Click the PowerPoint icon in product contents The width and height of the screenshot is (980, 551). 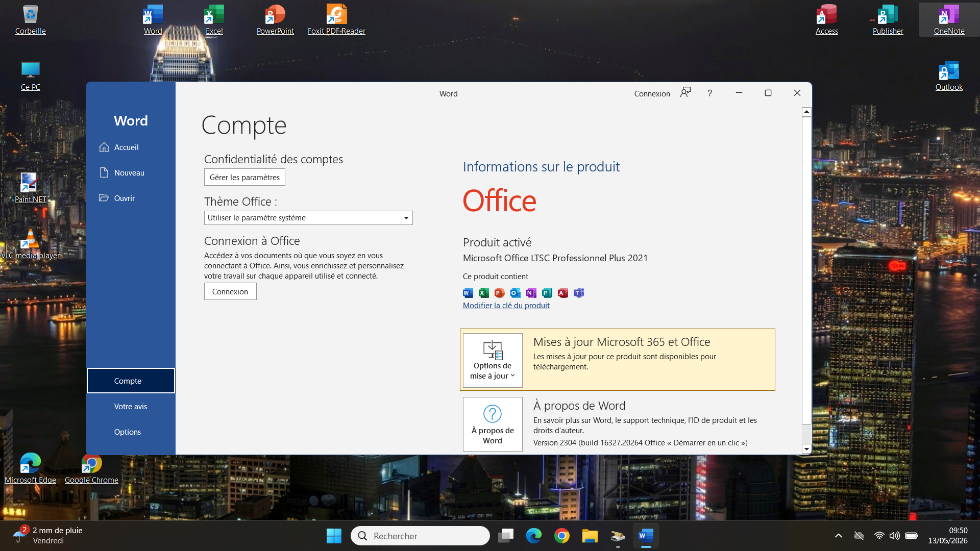[x=499, y=292]
